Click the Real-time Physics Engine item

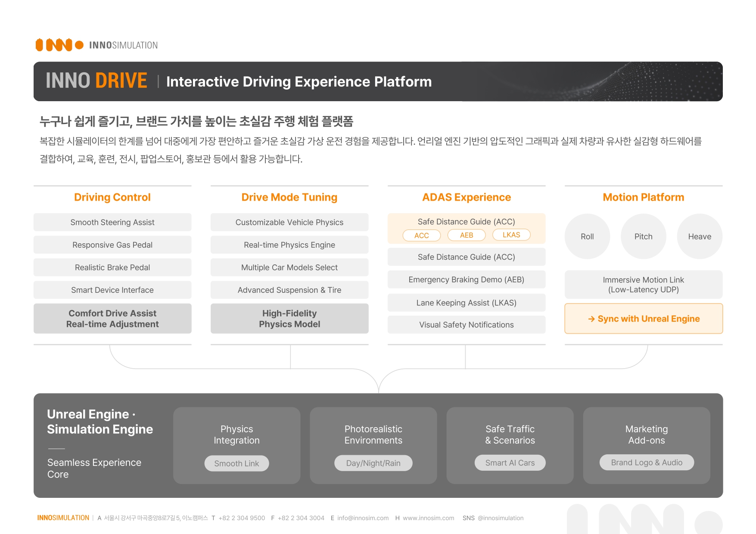pyautogui.click(x=289, y=245)
